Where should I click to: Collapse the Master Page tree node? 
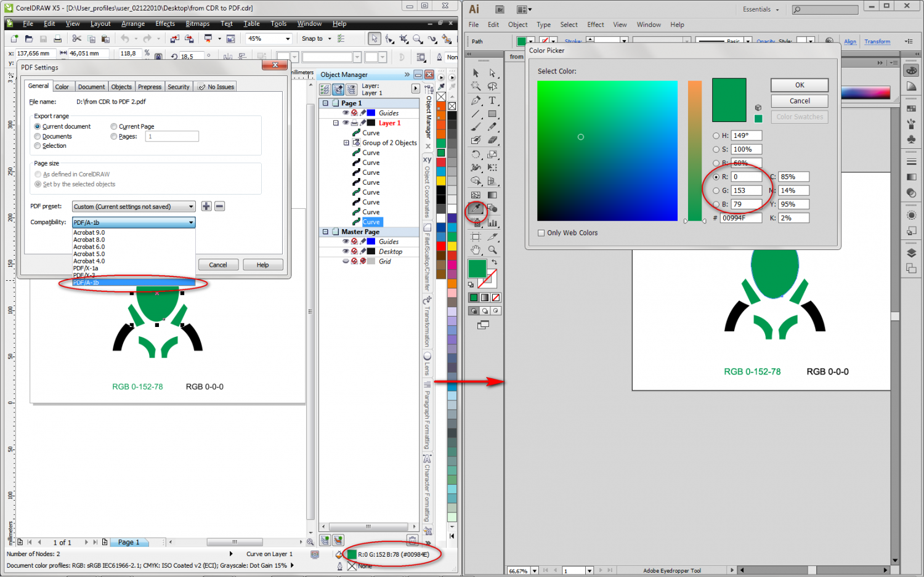(x=325, y=232)
